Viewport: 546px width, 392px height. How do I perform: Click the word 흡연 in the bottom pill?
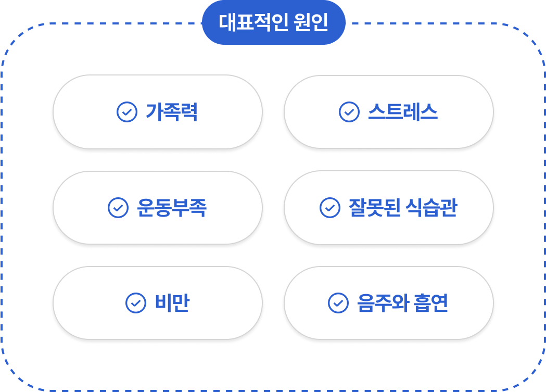coord(431,303)
